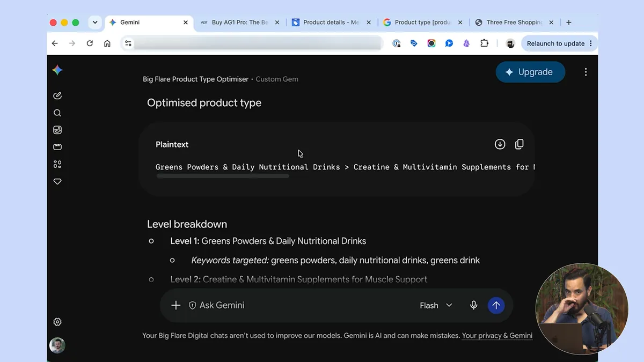
Task: Click the plus icon in the prompt box
Action: coord(175,305)
